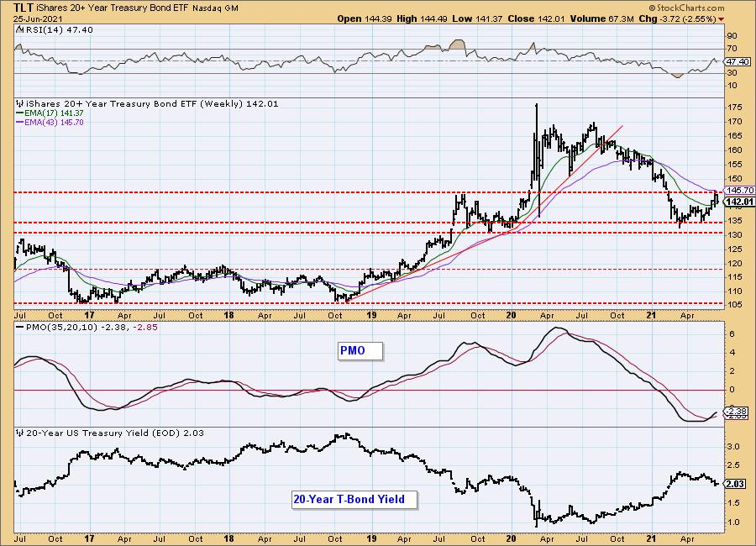
Task: Click the StockCharts.com link at top right
Action: click(686, 8)
